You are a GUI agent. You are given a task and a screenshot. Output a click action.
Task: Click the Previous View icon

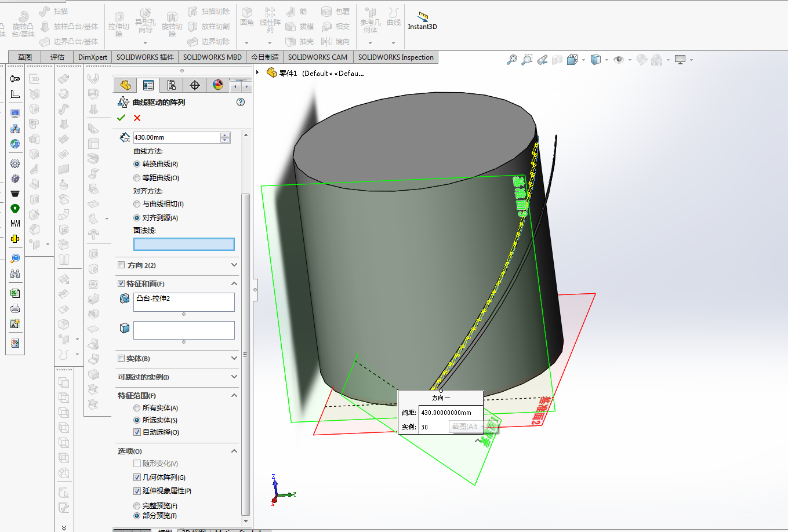click(542, 60)
